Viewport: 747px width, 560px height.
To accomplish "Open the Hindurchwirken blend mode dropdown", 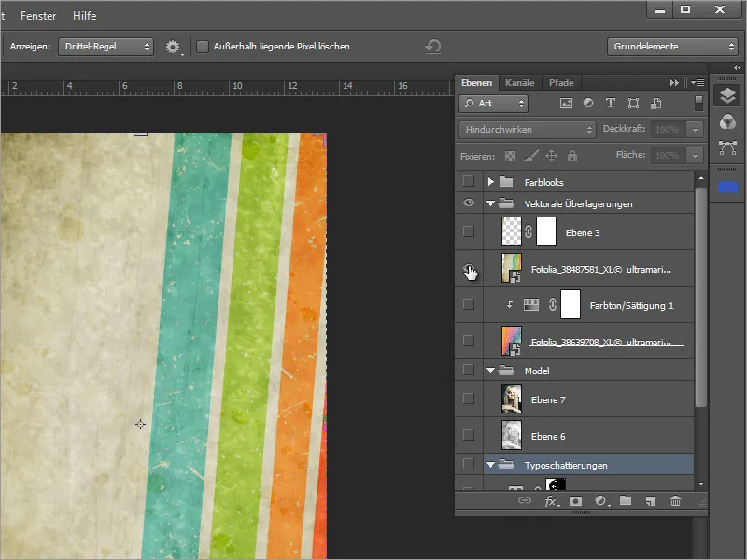I will pyautogui.click(x=528, y=130).
